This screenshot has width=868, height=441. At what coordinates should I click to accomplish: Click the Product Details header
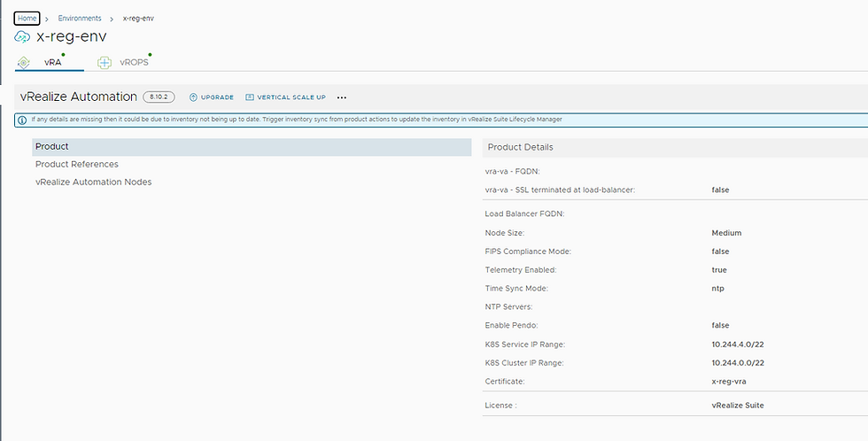(521, 147)
